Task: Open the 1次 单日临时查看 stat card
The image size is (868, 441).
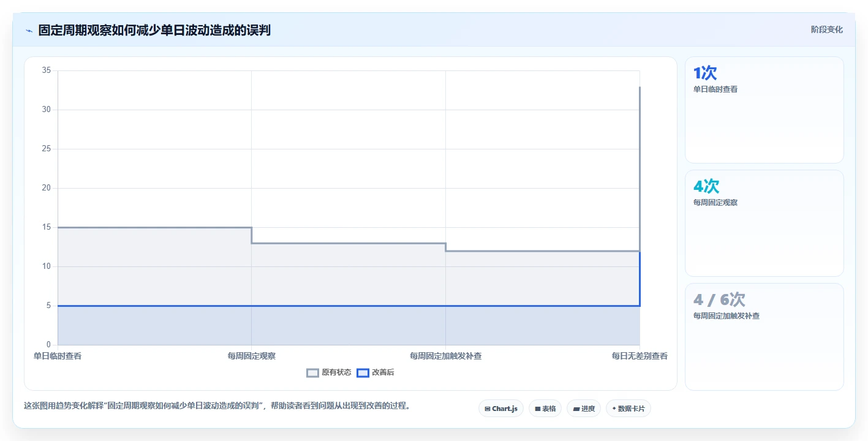Action: pyautogui.click(x=764, y=110)
